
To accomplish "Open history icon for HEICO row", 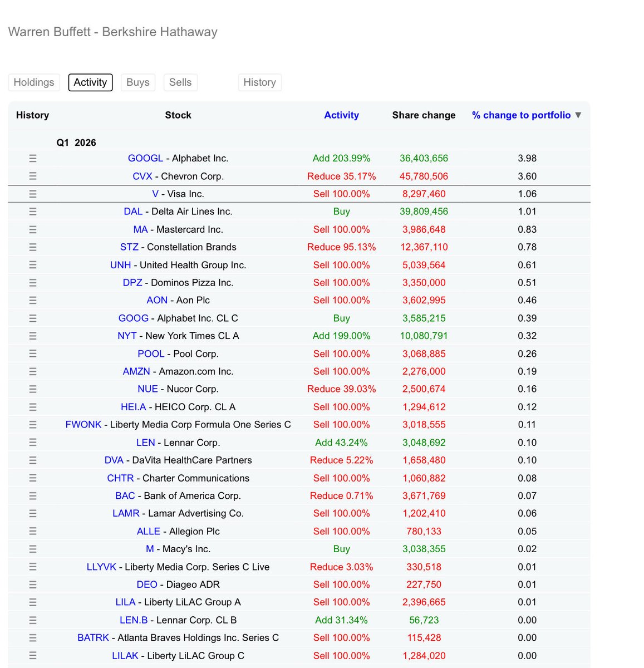I will click(x=33, y=407).
